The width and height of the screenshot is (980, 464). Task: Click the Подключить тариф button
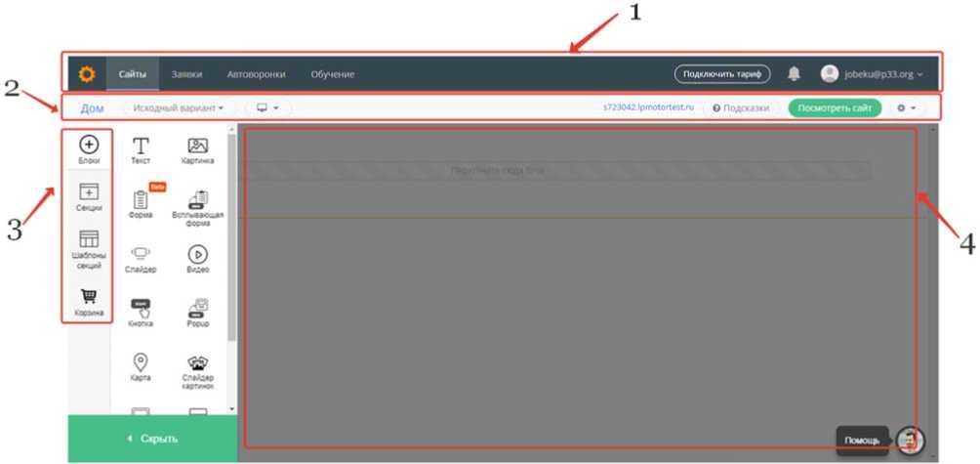722,74
